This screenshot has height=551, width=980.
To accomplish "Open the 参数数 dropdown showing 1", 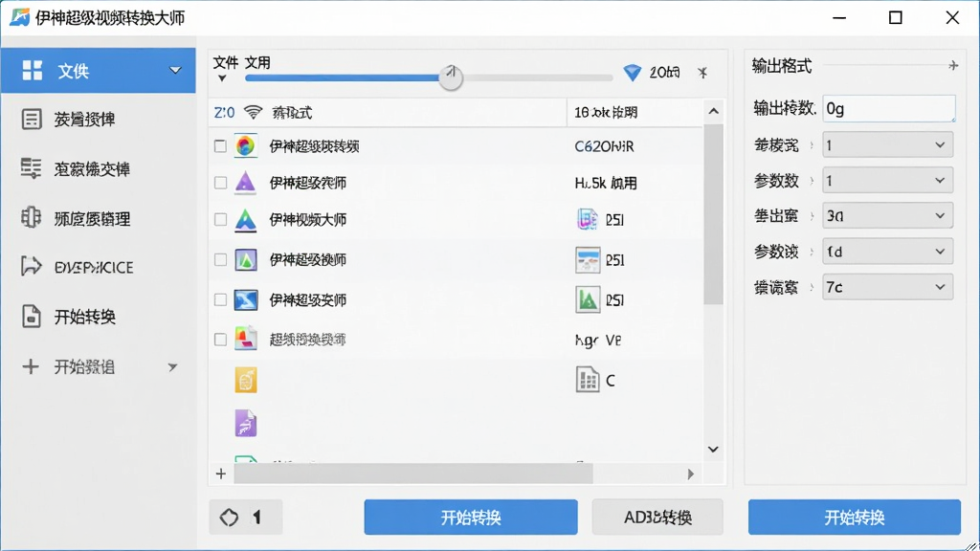I will coord(887,181).
